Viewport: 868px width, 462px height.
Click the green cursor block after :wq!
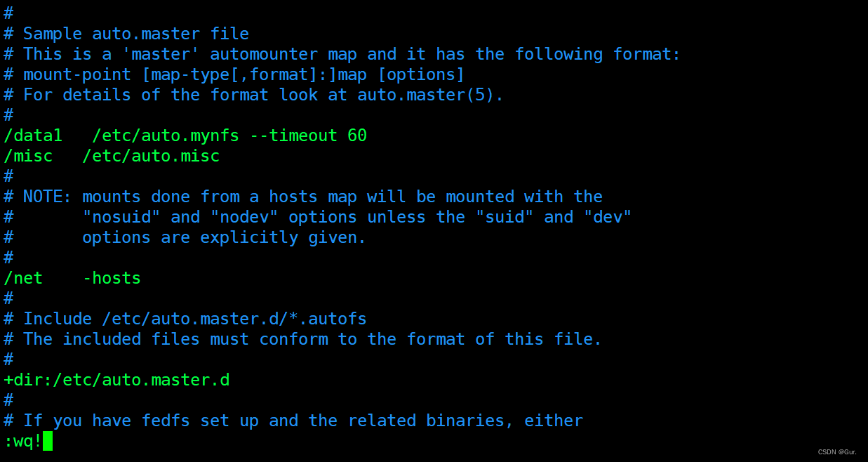click(48, 442)
